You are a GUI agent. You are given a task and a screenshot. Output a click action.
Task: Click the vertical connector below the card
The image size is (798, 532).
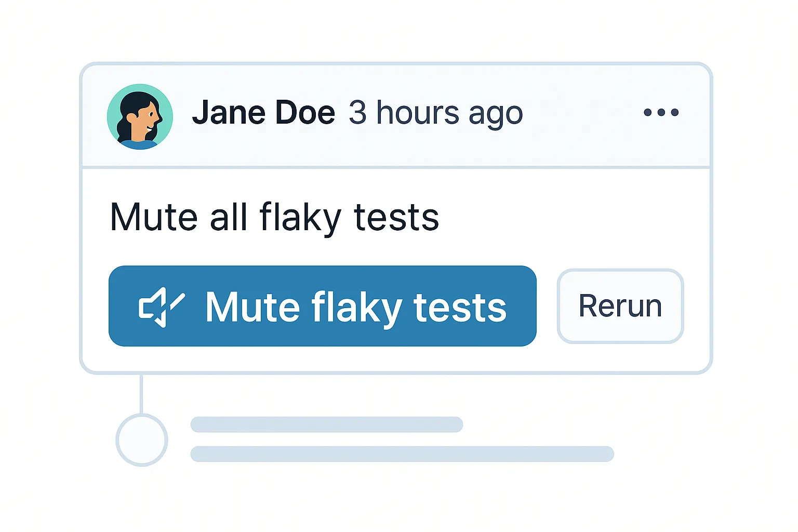click(141, 393)
